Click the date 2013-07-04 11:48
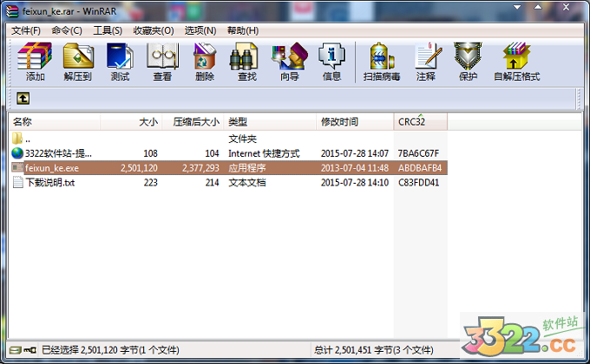Screen dimensions: 590x364 (355, 168)
